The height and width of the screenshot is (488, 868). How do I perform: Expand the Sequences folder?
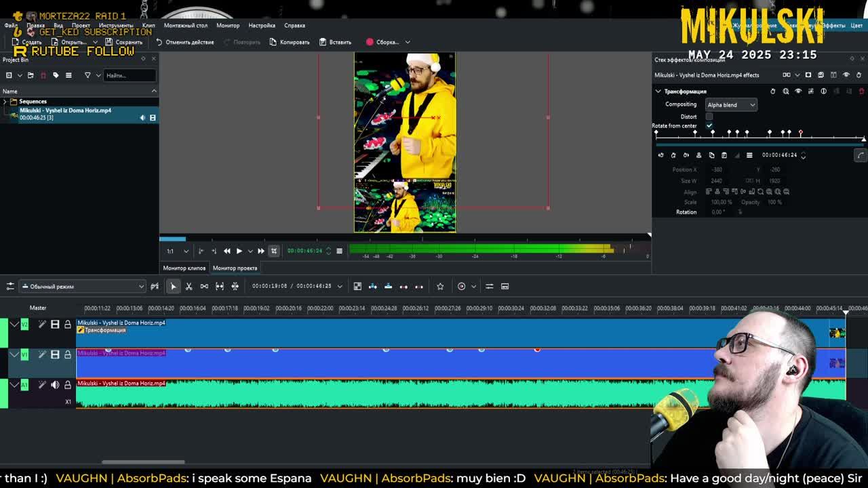pos(5,102)
